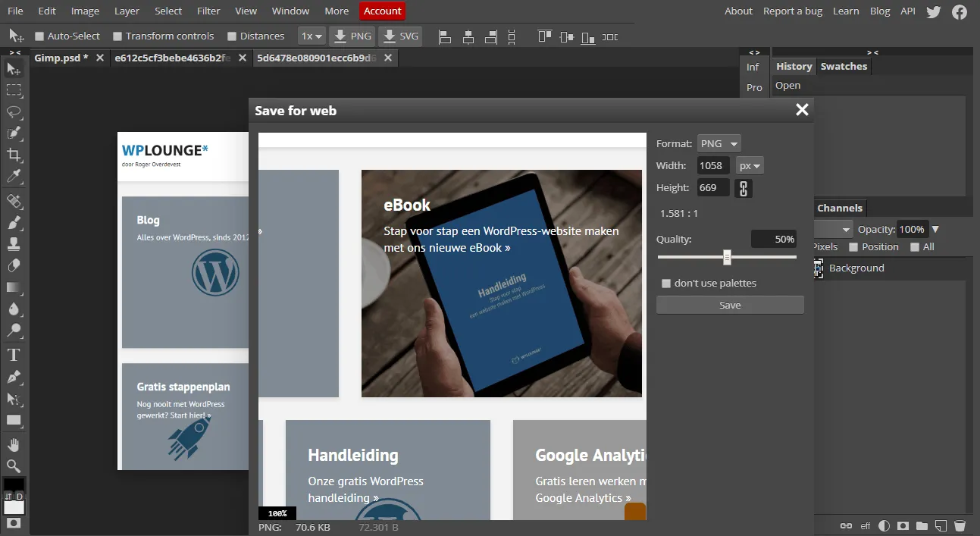The width and height of the screenshot is (980, 536).
Task: Select the Brush tool
Action: [14, 223]
